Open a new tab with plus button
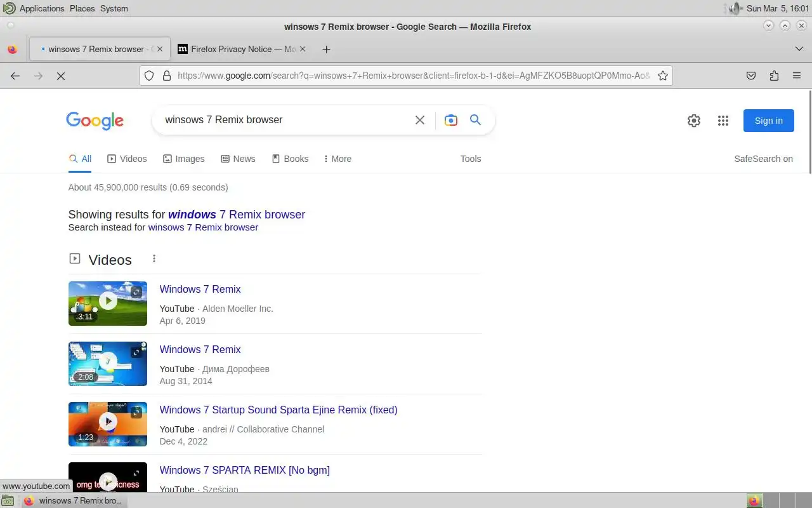Screen dimensions: 812x508 (326, 49)
